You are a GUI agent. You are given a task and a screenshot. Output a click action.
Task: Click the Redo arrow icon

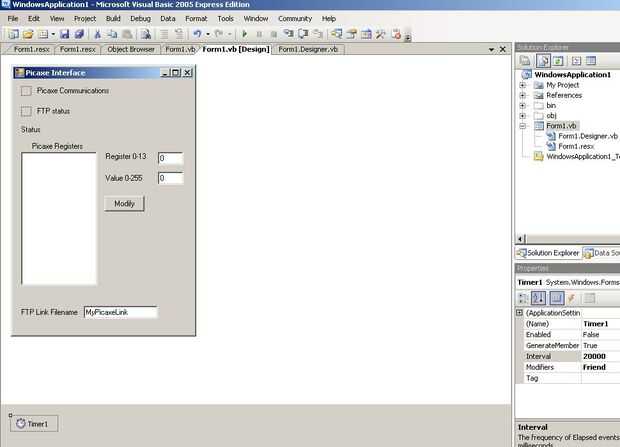tap(219, 34)
